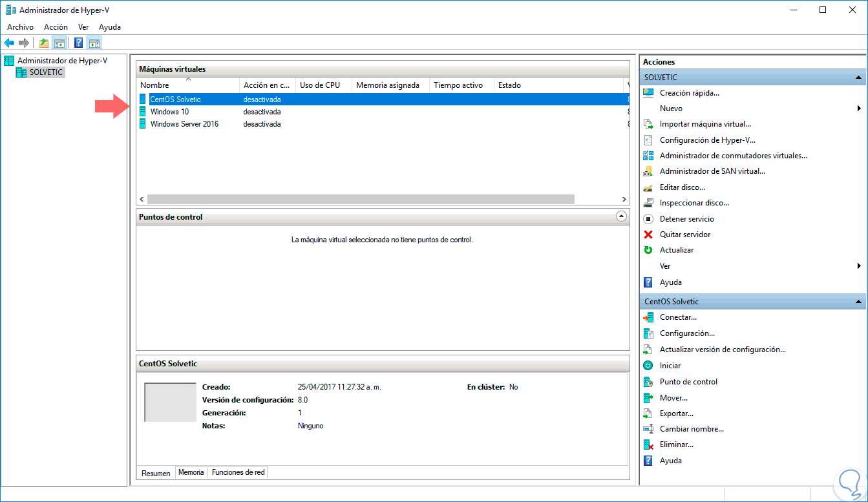Click the green Actualizar refresh icon
Screen dimensions: 868x502
click(648, 250)
